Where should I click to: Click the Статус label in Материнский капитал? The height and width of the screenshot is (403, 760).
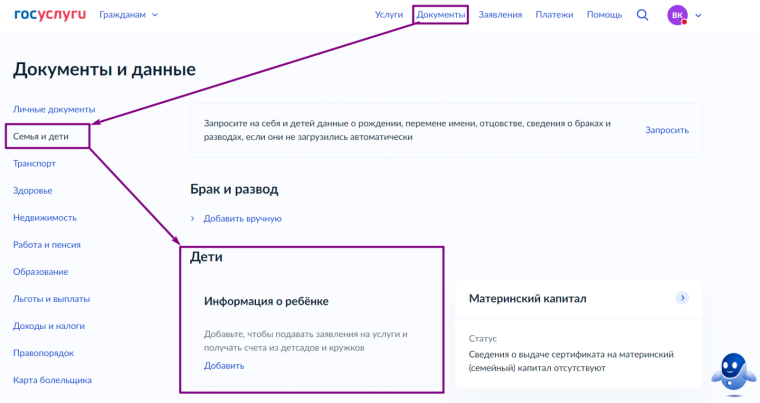(x=483, y=339)
